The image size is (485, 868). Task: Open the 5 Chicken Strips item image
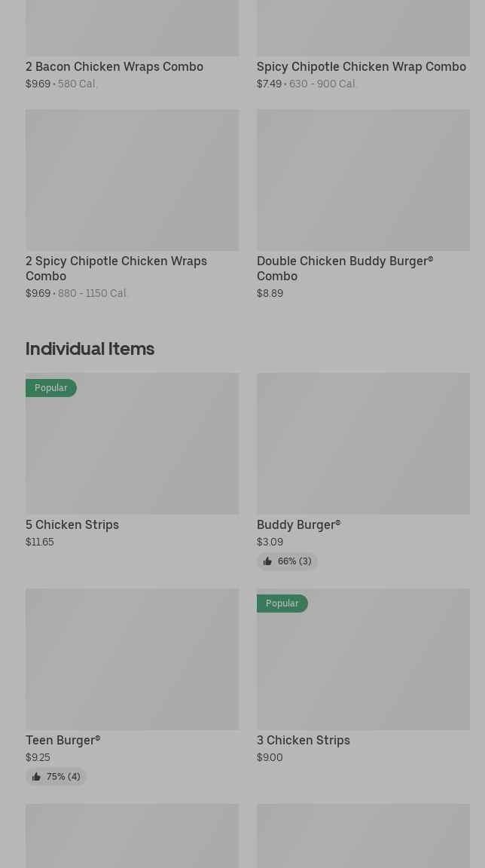tap(132, 452)
